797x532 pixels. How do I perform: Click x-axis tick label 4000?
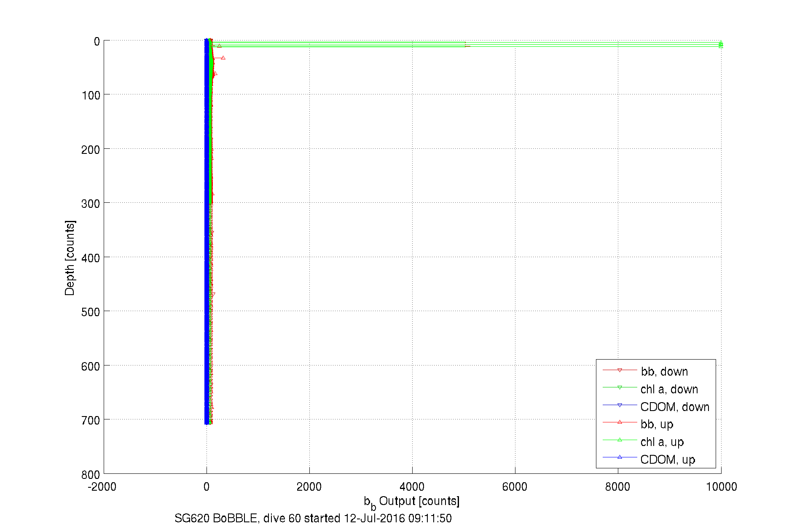412,487
